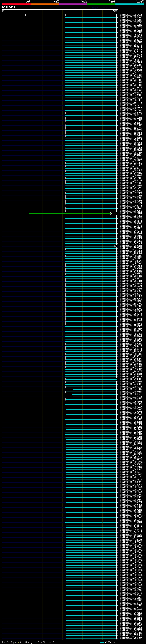Select label UniRef100_A5C4C2

pyautogui.click(x=131, y=58)
